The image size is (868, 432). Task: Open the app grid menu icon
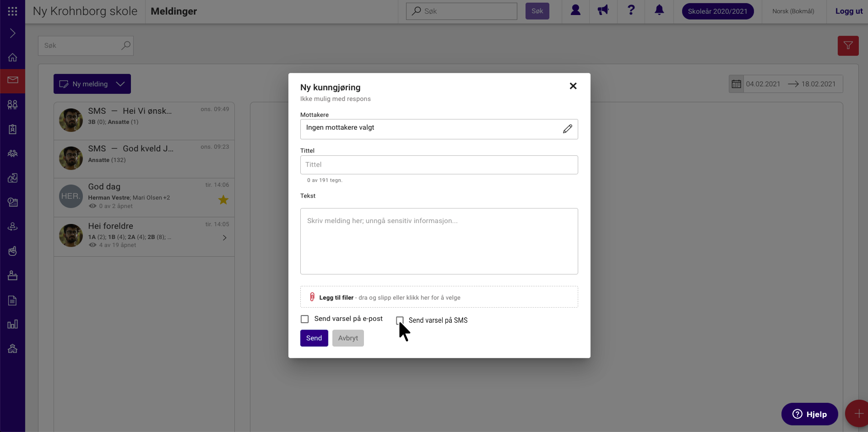click(x=12, y=11)
